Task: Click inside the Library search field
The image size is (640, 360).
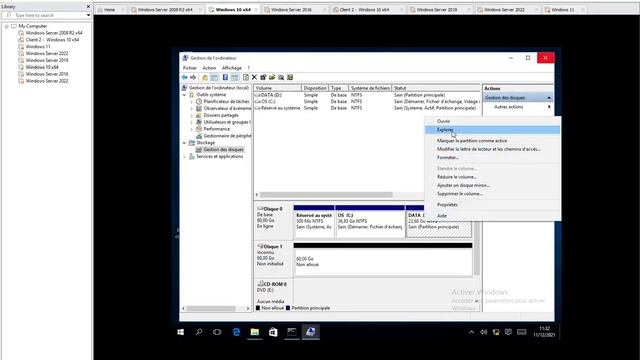Action: (x=47, y=15)
